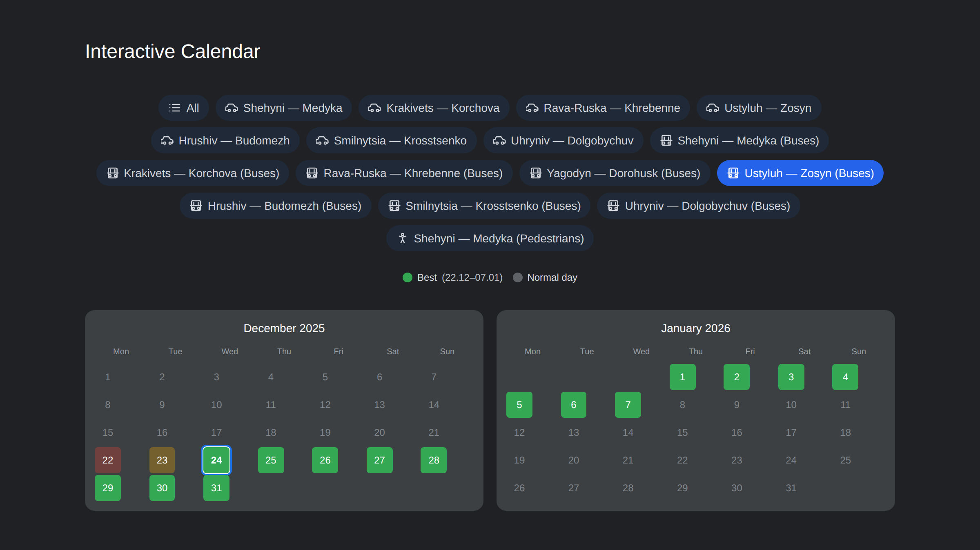
Task: Toggle Krakivets — Korchova (Buses) filter
Action: (193, 173)
